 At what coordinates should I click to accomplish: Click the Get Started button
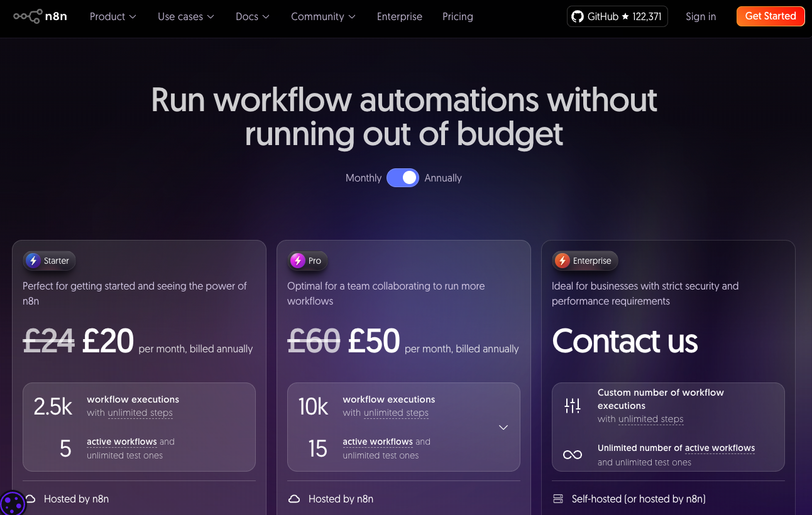coord(771,16)
